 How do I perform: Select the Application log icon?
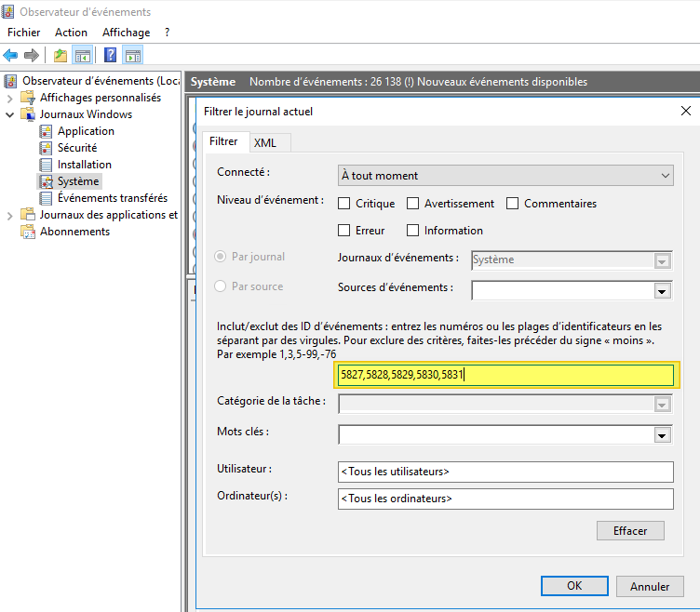tap(47, 131)
